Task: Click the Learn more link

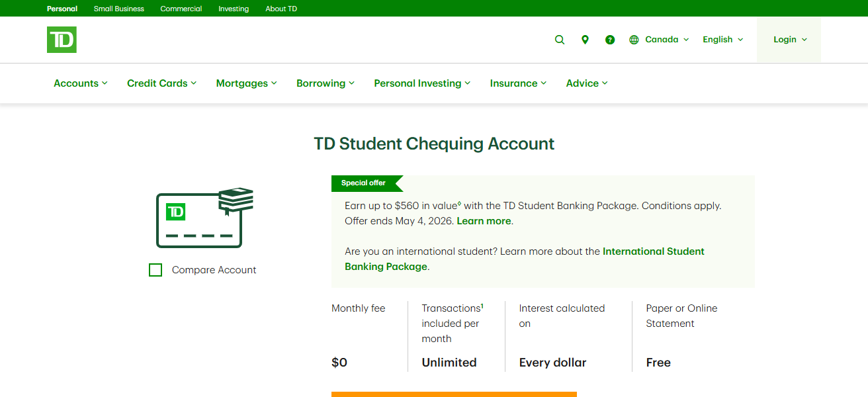Action: pyautogui.click(x=483, y=220)
